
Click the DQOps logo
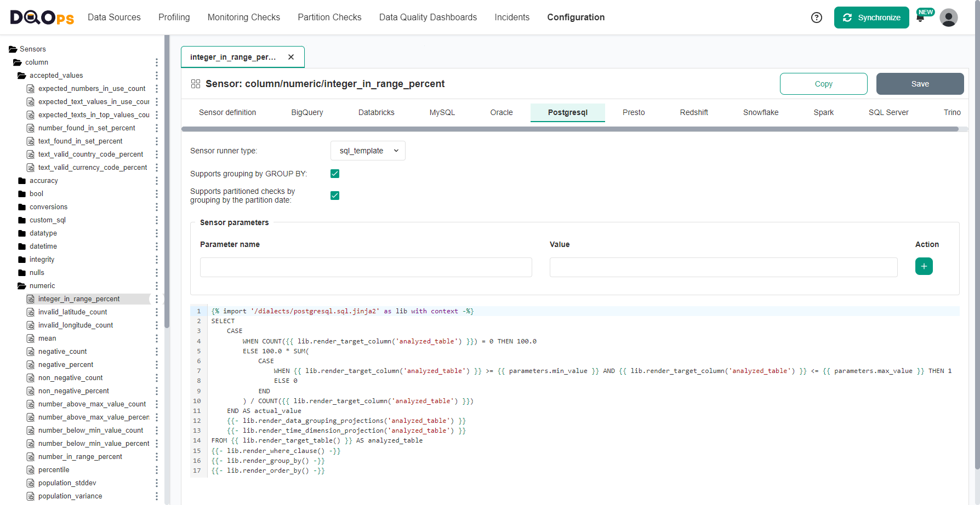[x=42, y=18]
